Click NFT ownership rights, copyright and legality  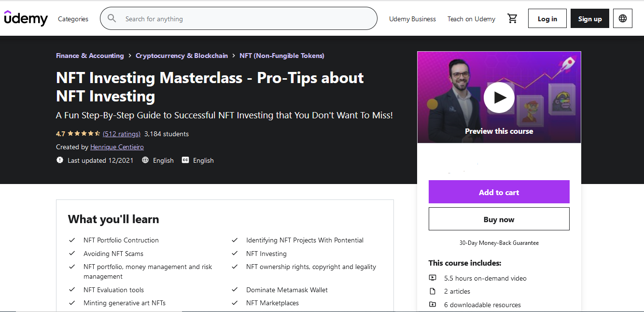(x=311, y=267)
